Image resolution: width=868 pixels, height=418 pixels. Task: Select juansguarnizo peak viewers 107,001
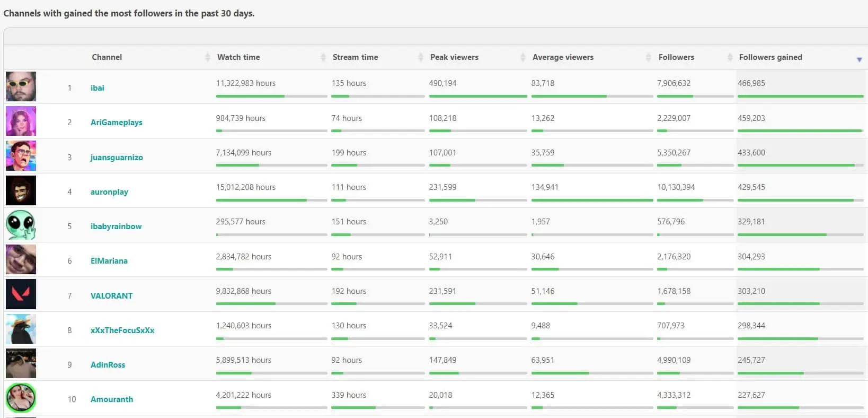coord(442,153)
